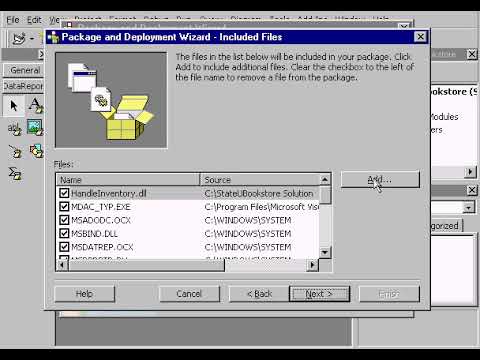
Task: Click the Source column header
Action: point(260,180)
